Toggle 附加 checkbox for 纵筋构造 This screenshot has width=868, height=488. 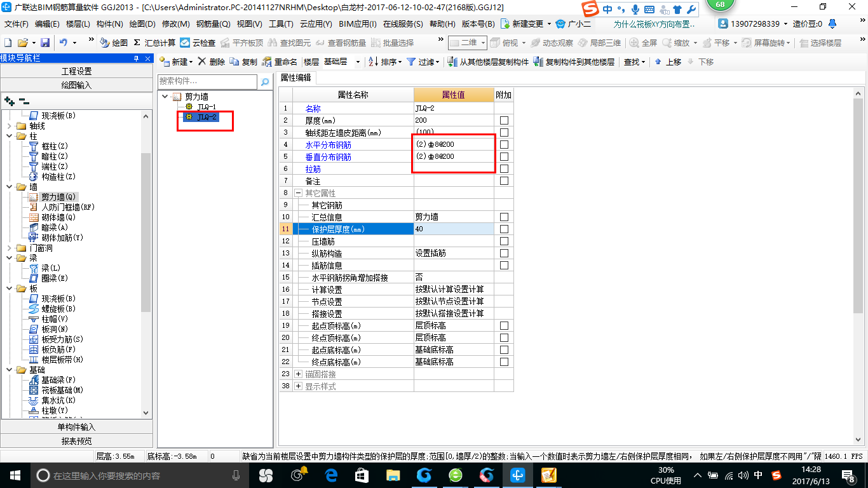(504, 254)
